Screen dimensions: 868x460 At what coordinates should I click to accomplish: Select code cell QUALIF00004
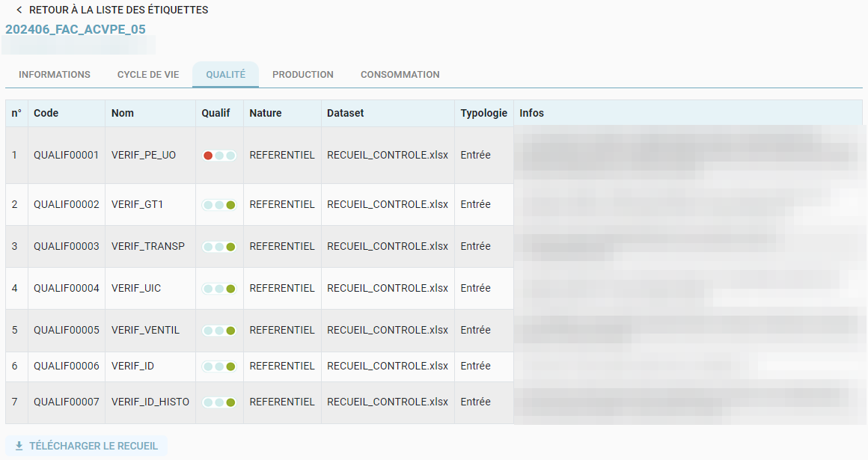pyautogui.click(x=67, y=289)
